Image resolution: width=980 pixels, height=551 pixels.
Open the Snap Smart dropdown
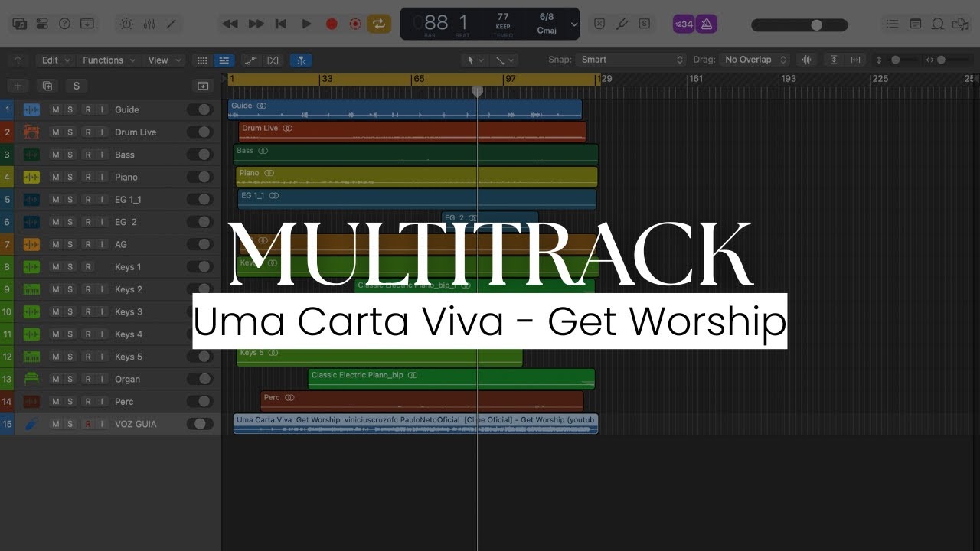tap(632, 60)
